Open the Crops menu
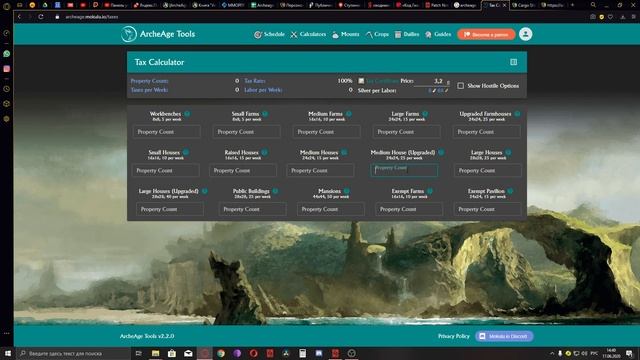 pos(377,34)
